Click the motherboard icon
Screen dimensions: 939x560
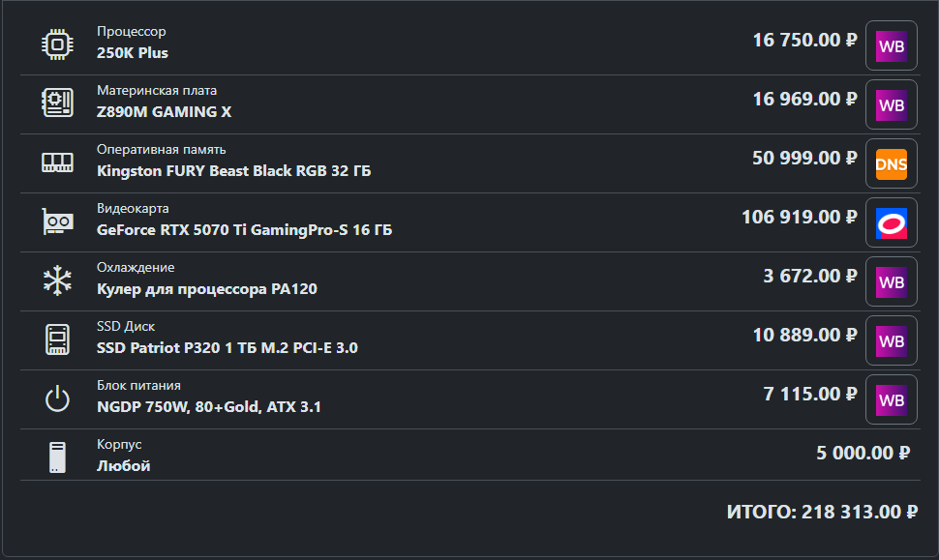coord(57,103)
